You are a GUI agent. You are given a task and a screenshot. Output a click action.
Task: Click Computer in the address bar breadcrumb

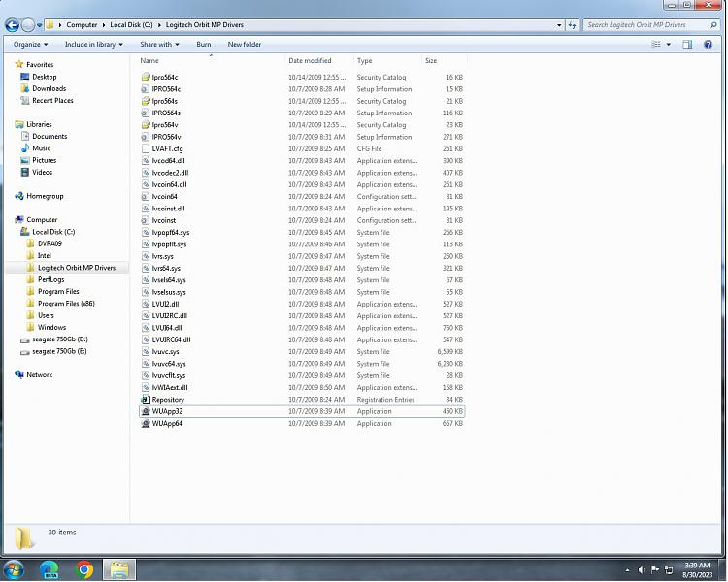(82, 25)
